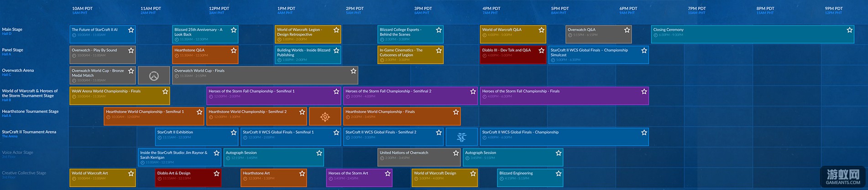This screenshot has height=190, width=868.
Task: Star the World of Warcraft Q&A session
Action: tap(542, 30)
